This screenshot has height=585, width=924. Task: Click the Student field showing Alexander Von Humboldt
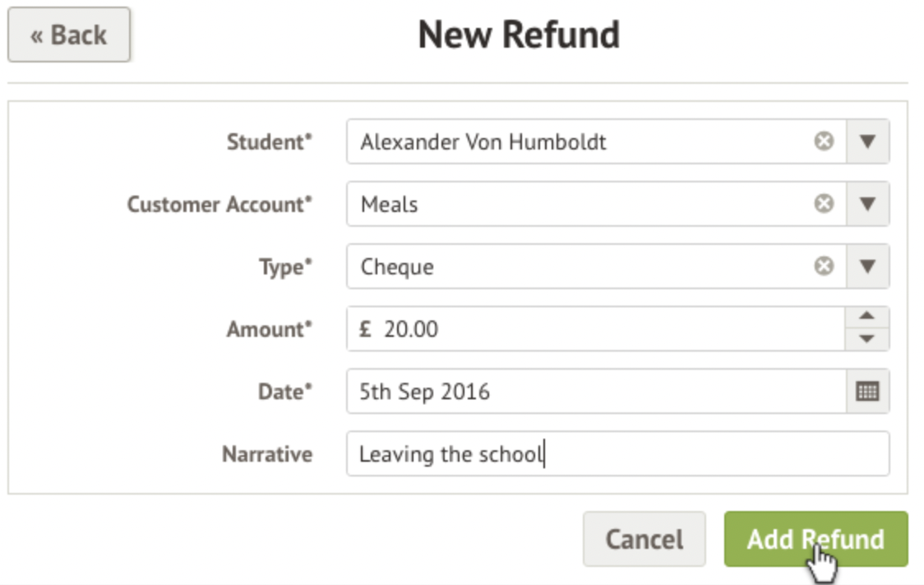coord(575,142)
